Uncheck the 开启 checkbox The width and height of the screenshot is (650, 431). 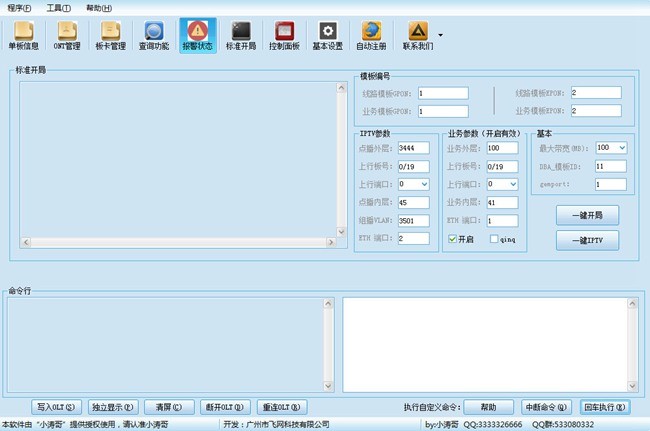[453, 239]
